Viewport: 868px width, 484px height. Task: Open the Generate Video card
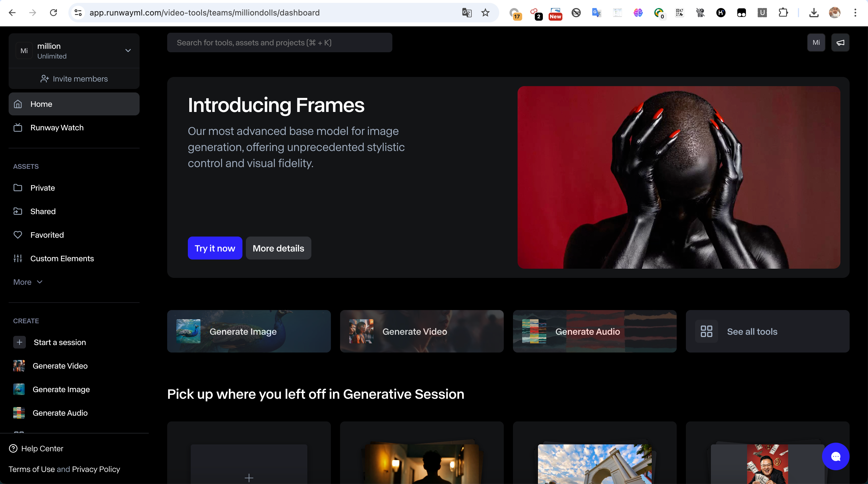[x=422, y=332]
